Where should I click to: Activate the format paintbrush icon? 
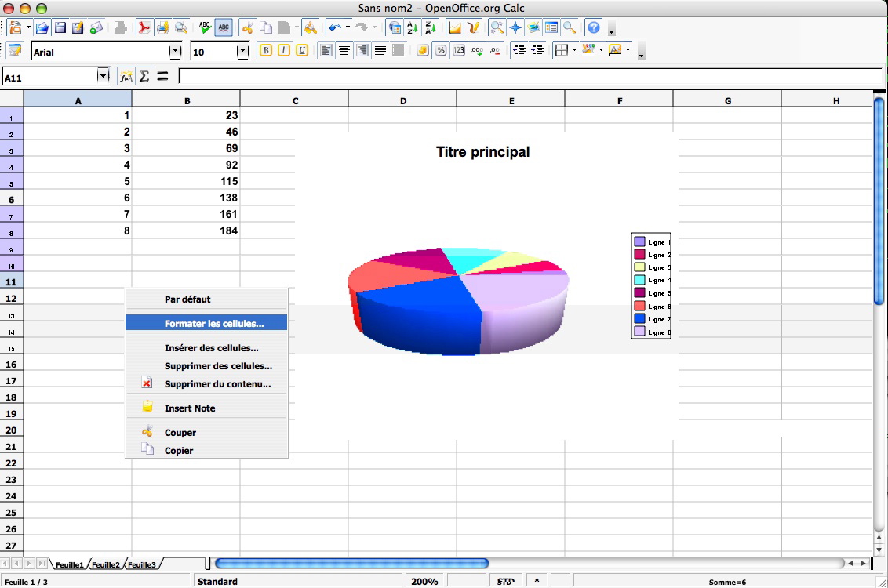(x=310, y=27)
